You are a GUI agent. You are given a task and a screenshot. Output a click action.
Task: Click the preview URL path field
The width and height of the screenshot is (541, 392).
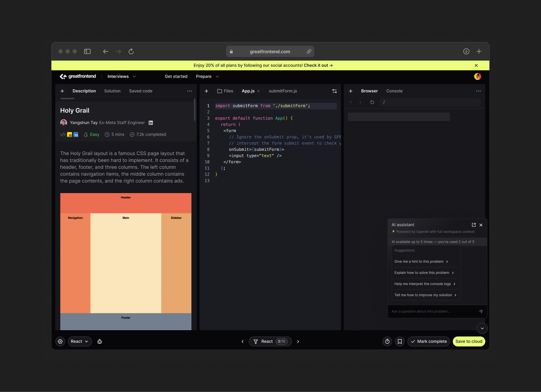pos(430,102)
